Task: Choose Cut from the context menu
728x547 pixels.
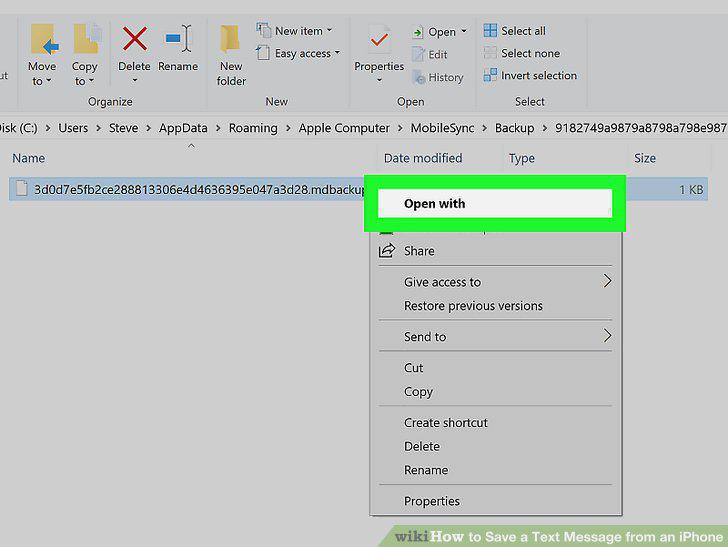Action: tap(495, 368)
